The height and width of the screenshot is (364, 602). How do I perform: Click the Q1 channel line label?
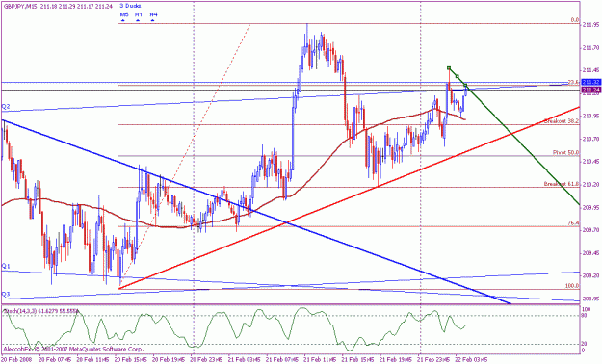click(6, 266)
